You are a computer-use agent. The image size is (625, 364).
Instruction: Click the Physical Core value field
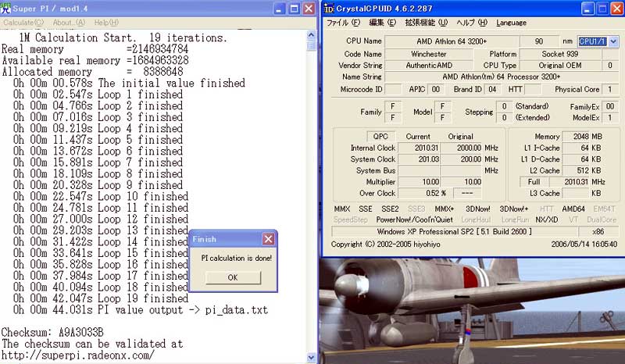(609, 89)
